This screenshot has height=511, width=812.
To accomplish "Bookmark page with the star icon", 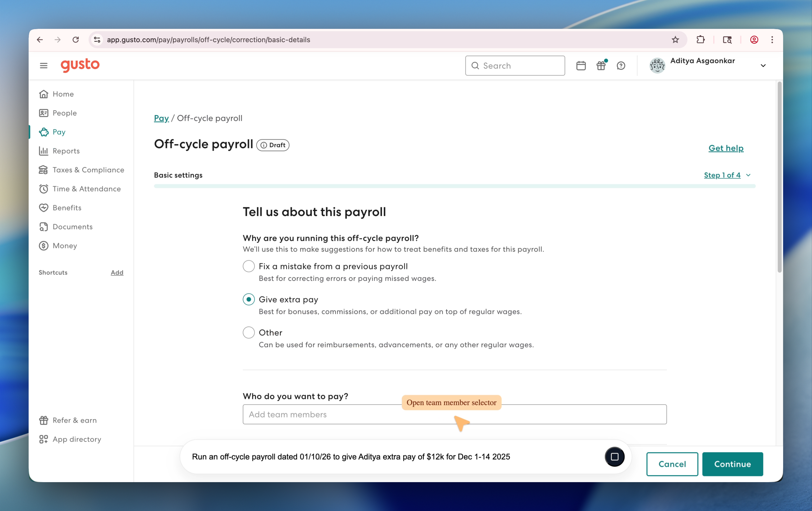I will pos(675,40).
